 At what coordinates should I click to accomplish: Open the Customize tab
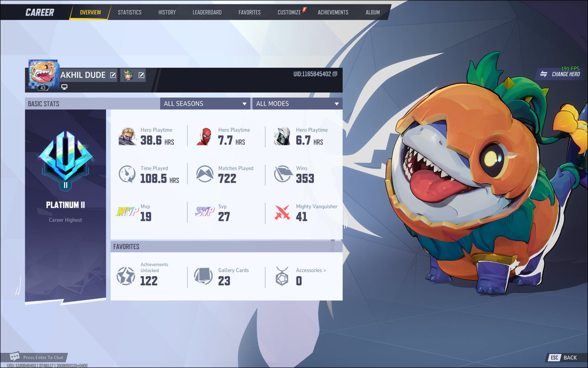point(289,12)
